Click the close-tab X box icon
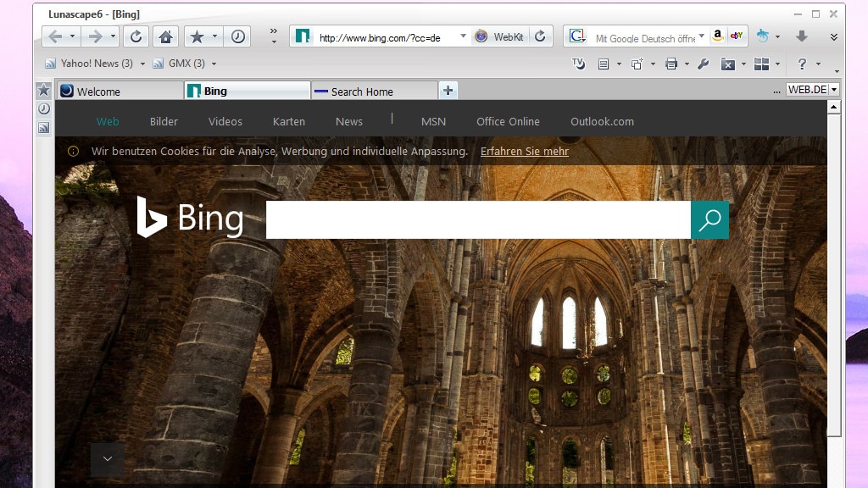The width and height of the screenshot is (868, 488). pyautogui.click(x=728, y=64)
